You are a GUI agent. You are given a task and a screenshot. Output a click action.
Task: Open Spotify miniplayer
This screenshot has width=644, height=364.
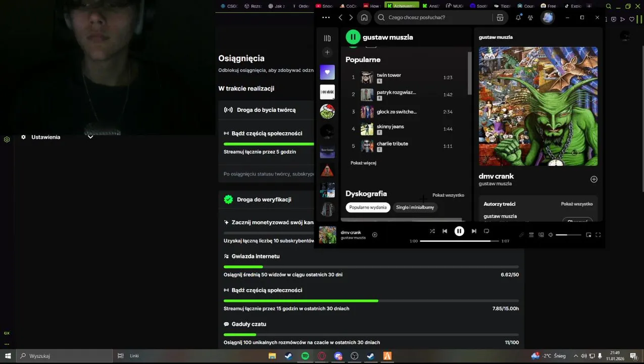click(588, 235)
